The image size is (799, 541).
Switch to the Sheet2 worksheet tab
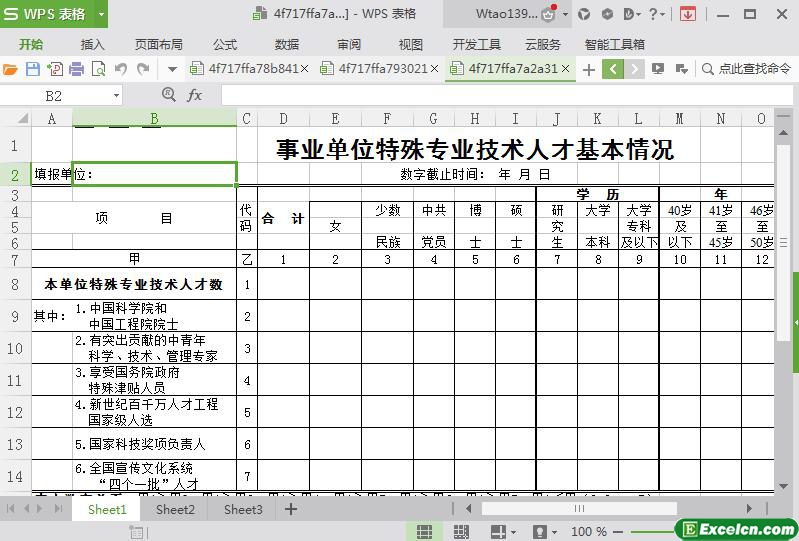(175, 509)
